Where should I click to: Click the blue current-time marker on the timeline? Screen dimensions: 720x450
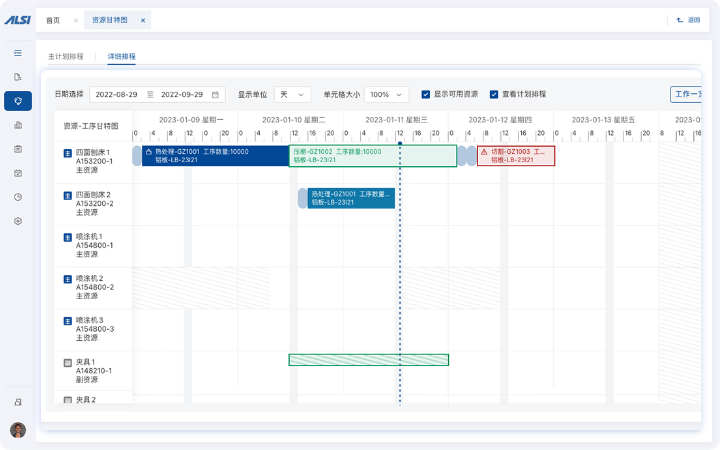click(x=400, y=144)
